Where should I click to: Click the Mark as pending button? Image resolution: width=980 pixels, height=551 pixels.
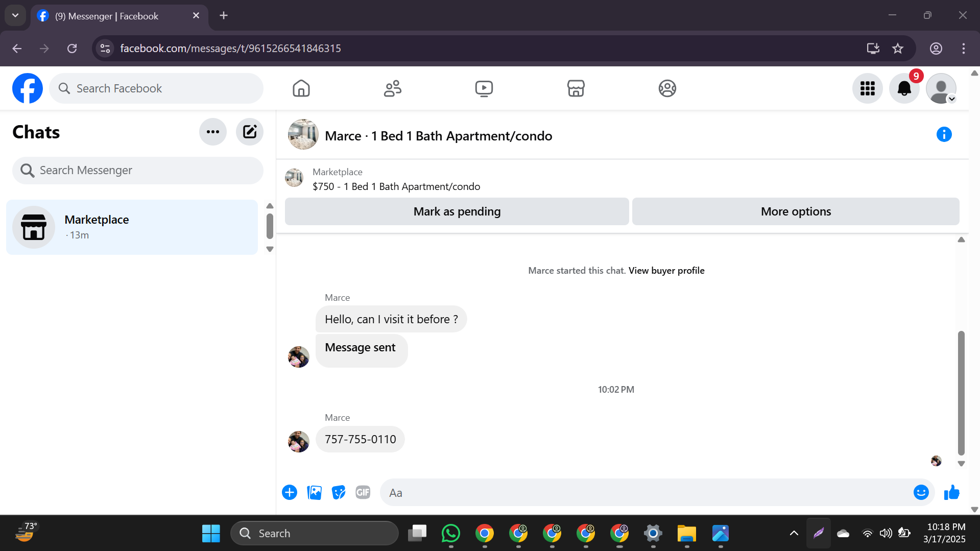pos(457,211)
